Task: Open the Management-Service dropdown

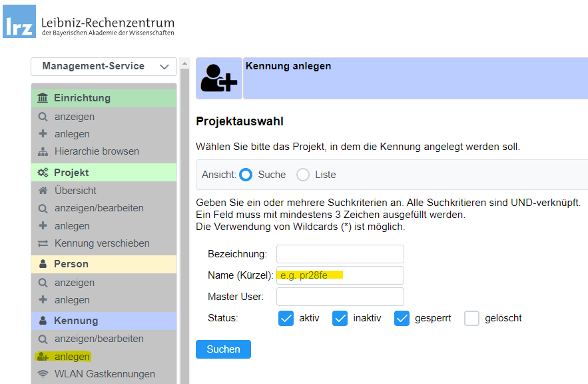Action: pos(103,66)
